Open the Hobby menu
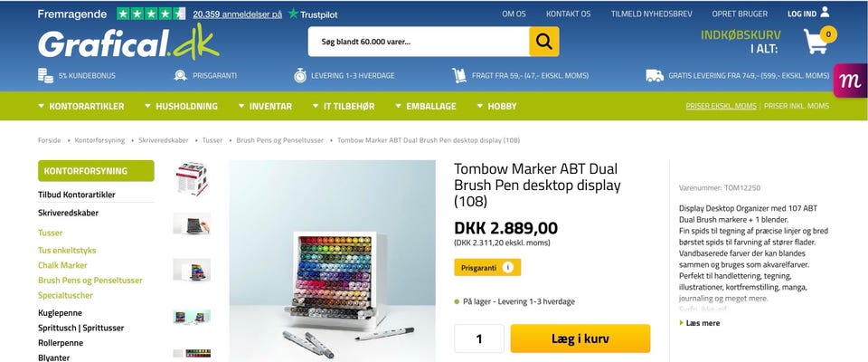 coord(496,106)
